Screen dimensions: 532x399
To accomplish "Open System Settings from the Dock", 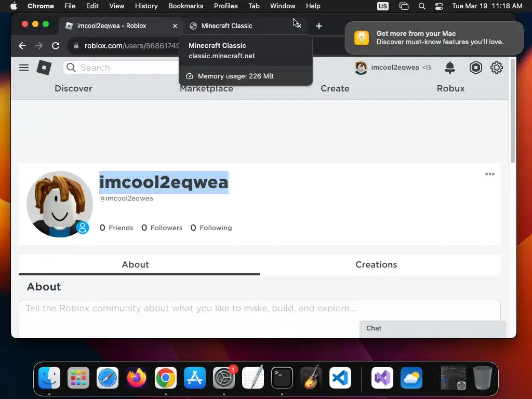I will tap(224, 378).
